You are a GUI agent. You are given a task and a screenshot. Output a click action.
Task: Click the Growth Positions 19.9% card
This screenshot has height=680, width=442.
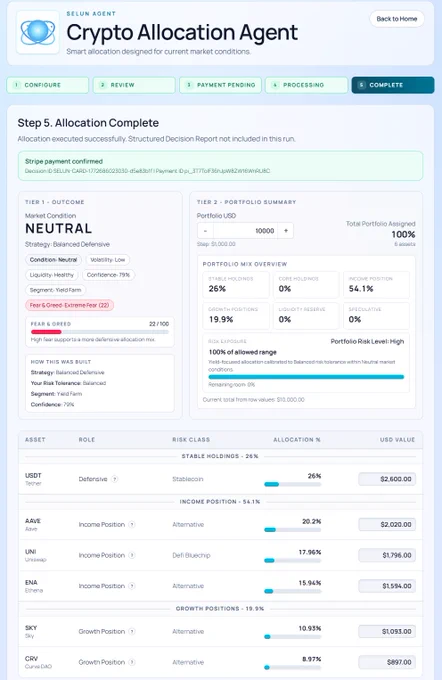point(236,315)
